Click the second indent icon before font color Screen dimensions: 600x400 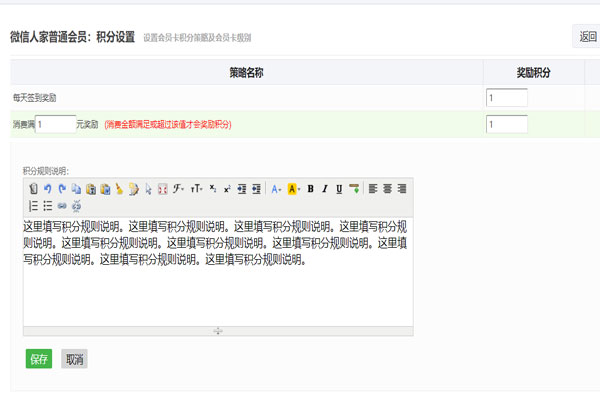pos(256,189)
